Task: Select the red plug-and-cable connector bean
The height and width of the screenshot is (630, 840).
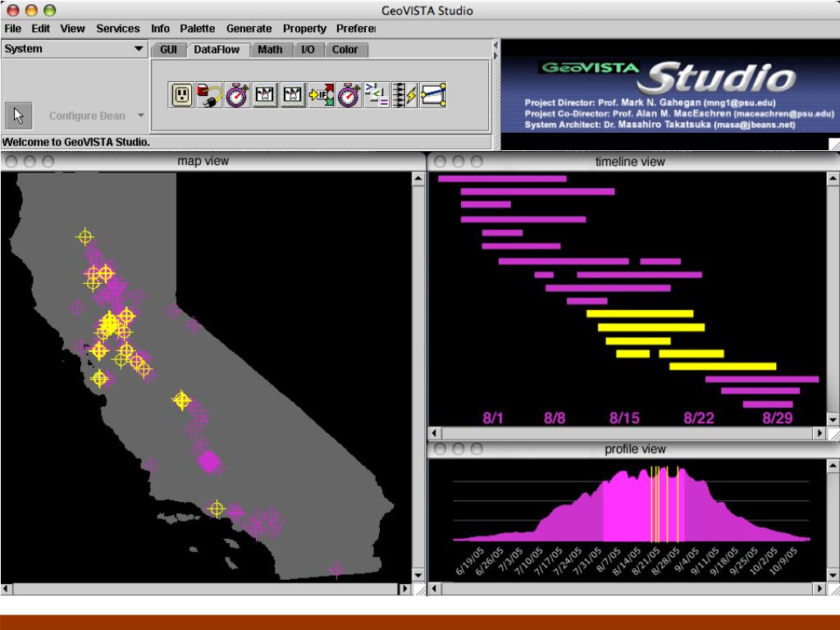Action: tap(209, 95)
